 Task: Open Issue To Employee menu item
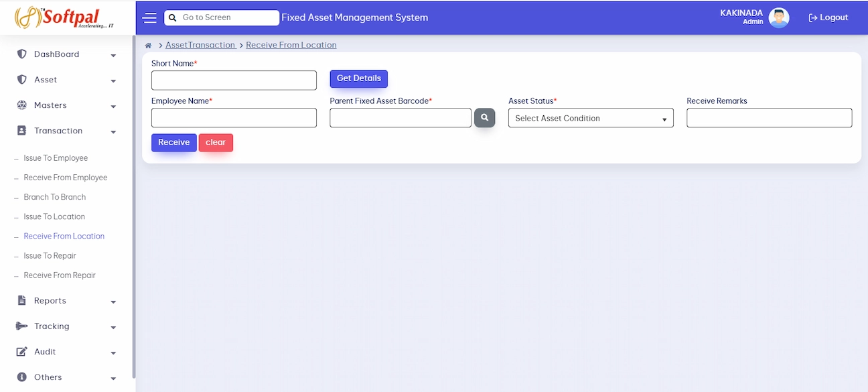(56, 158)
